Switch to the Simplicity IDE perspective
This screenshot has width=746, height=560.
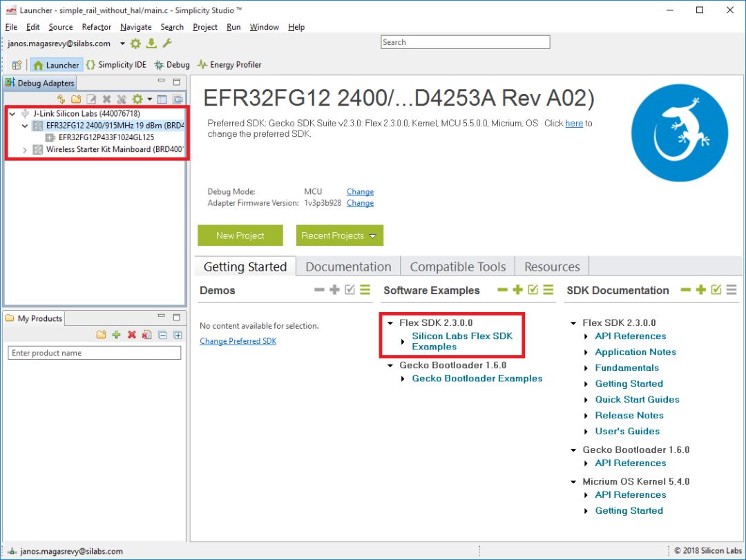pyautogui.click(x=116, y=65)
